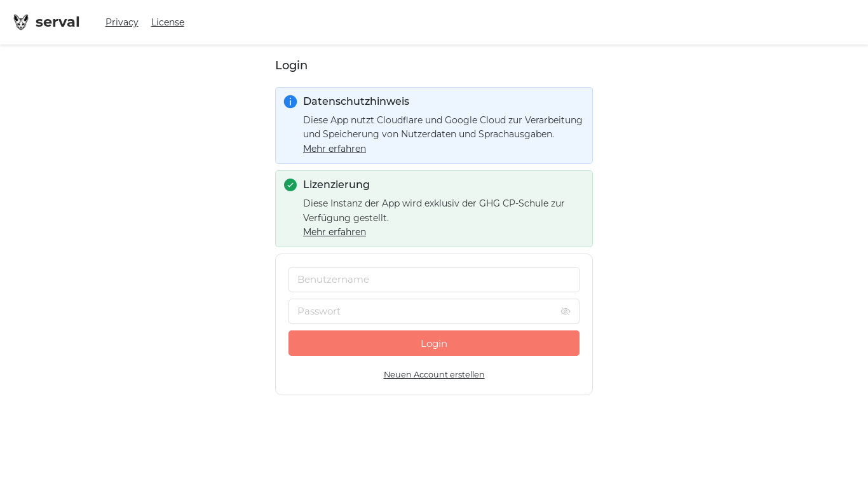Click the Login page heading
This screenshot has width=868, height=488.
coord(291,65)
